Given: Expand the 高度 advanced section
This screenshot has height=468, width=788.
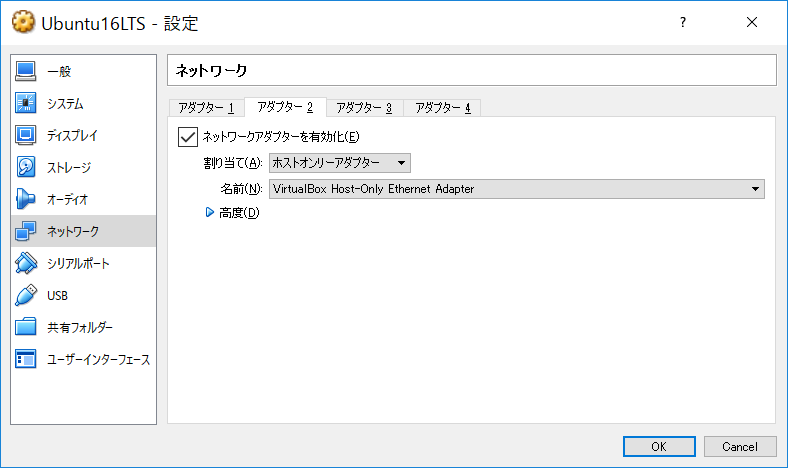Looking at the screenshot, I should pyautogui.click(x=210, y=212).
